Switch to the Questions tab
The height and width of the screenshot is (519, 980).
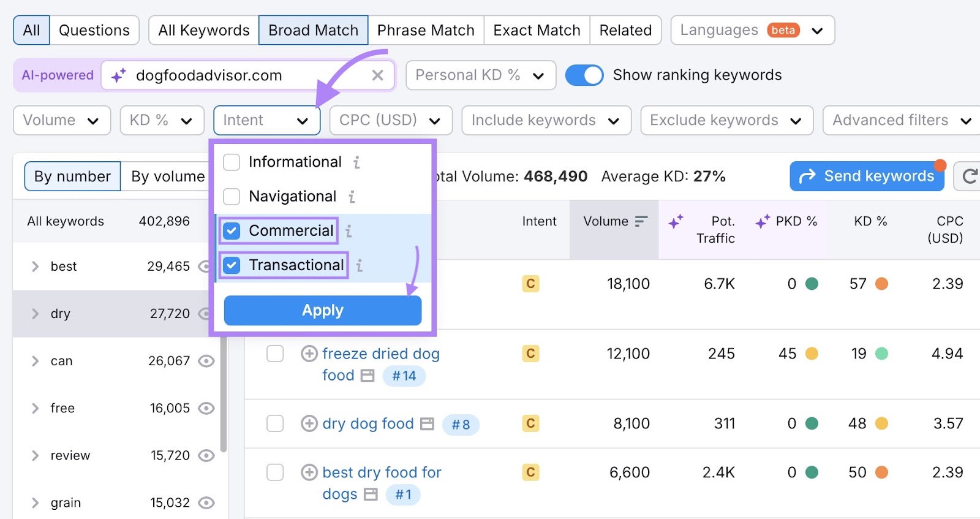click(94, 29)
